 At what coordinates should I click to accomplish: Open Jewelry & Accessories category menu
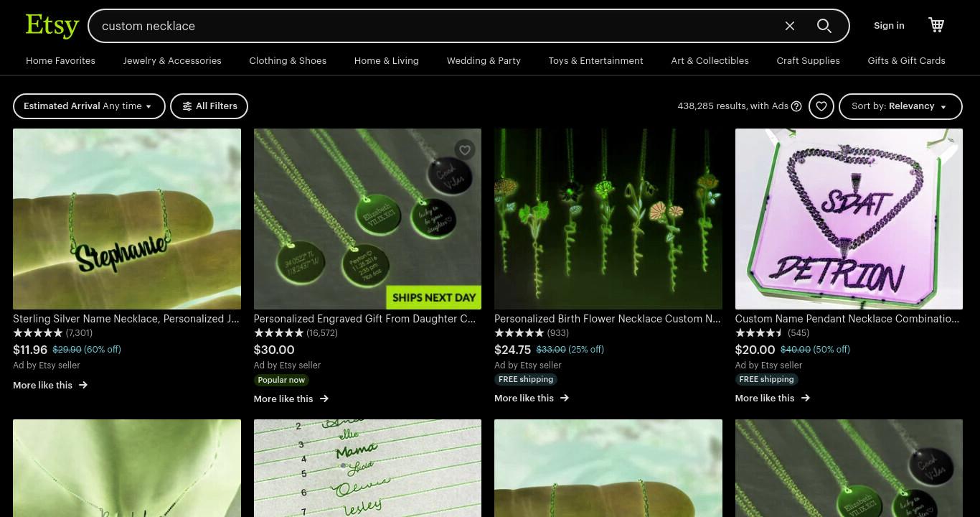pos(172,61)
